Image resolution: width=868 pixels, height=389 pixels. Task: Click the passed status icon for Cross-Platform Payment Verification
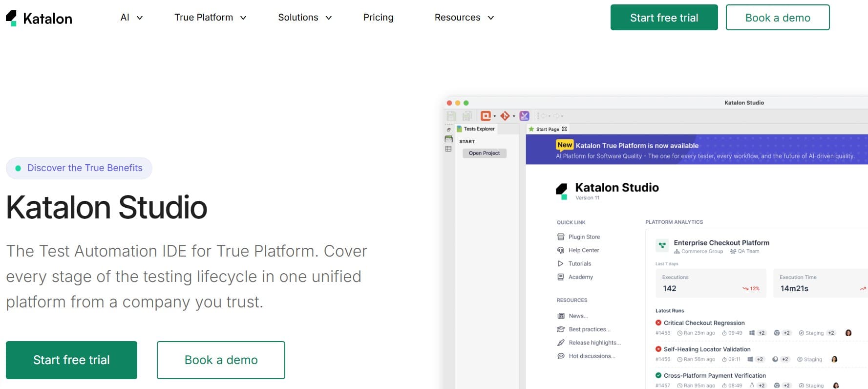[658, 375]
